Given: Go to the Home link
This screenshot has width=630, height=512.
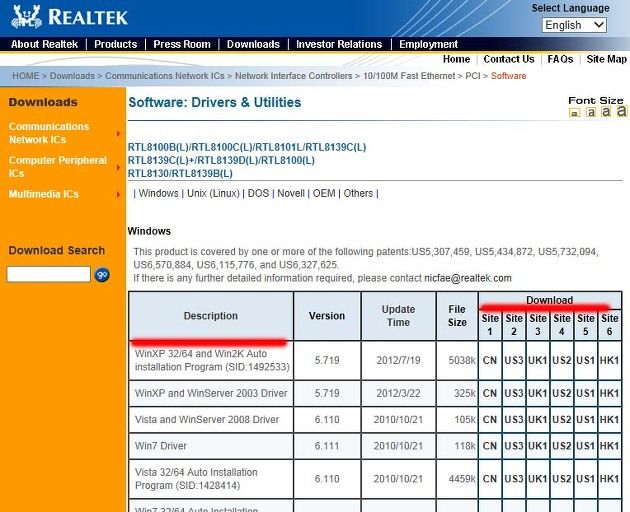Looking at the screenshot, I should tap(456, 59).
